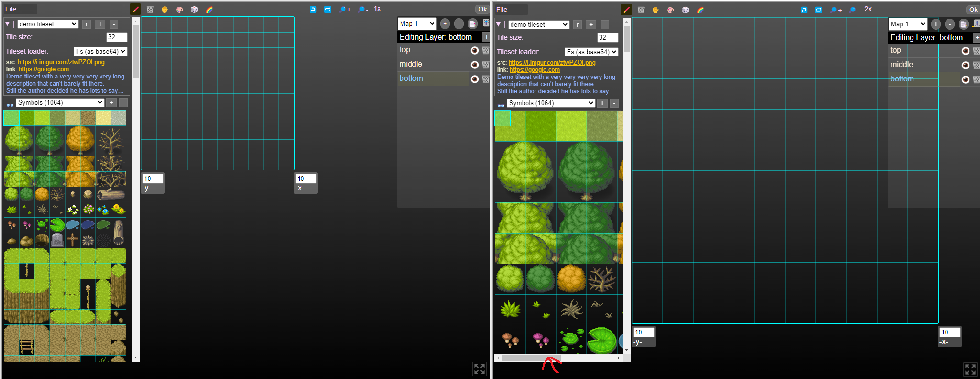Remove current map with minus in right editor

[950, 24]
